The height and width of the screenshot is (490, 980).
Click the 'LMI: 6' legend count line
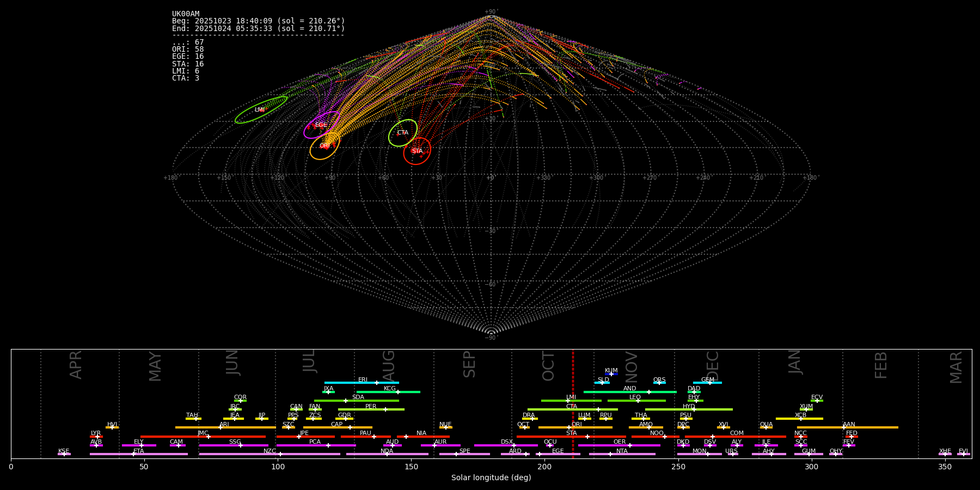[186, 71]
